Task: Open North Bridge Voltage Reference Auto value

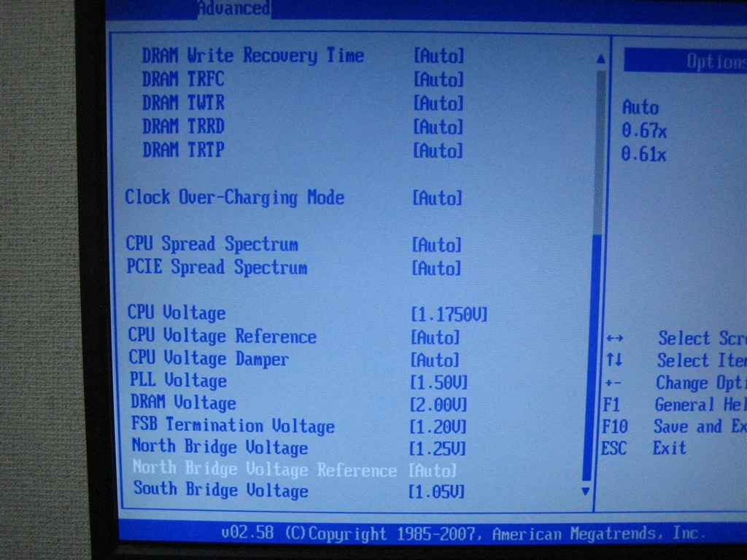Action: coord(433,470)
